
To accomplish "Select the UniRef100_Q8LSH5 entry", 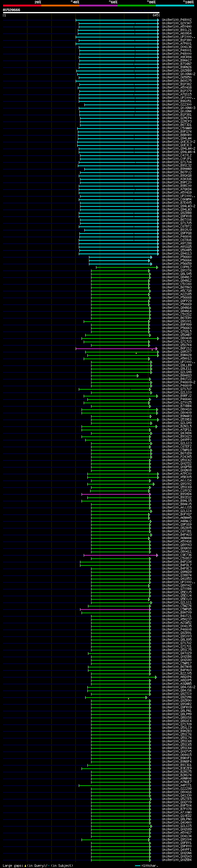I will pos(176,274).
